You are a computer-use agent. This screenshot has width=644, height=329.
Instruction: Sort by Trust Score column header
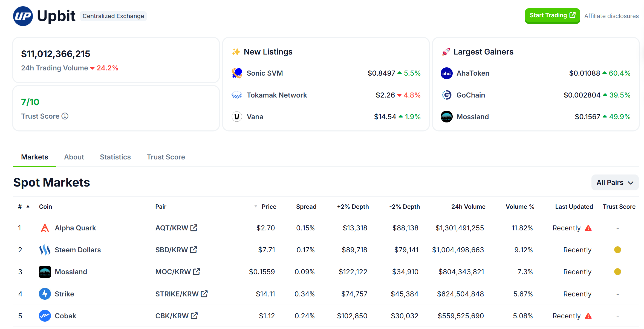pyautogui.click(x=619, y=207)
